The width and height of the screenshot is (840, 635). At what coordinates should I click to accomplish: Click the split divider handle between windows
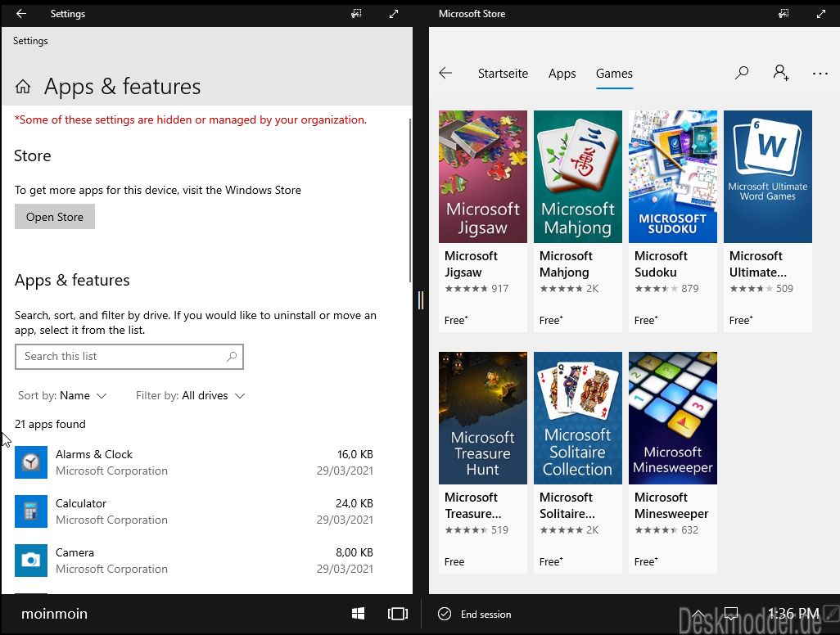[x=421, y=300]
